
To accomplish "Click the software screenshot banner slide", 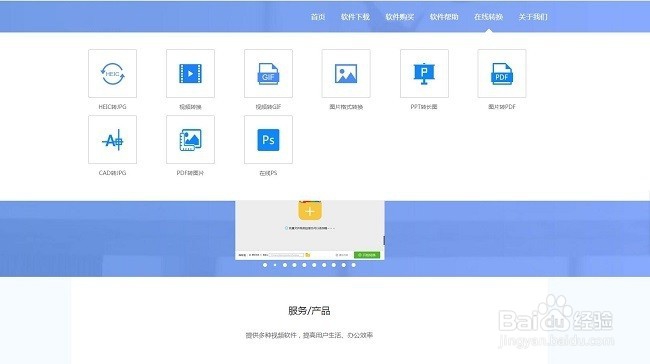I will [310, 231].
